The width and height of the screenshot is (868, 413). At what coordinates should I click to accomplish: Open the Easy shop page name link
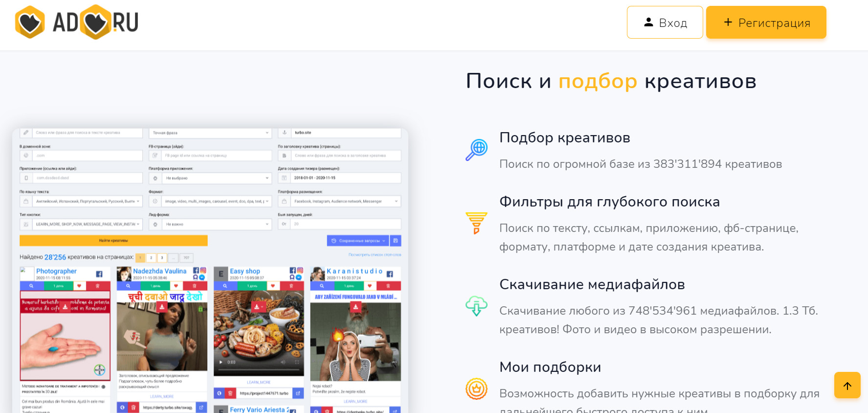tap(245, 271)
